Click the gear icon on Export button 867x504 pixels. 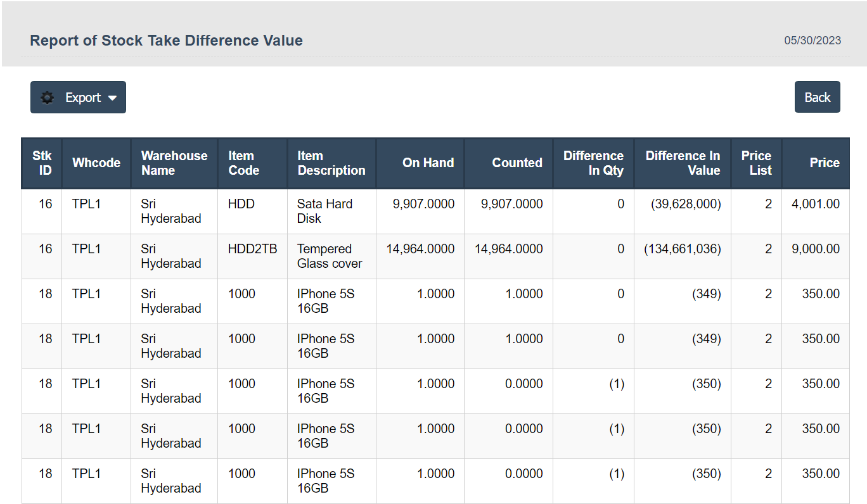(48, 98)
